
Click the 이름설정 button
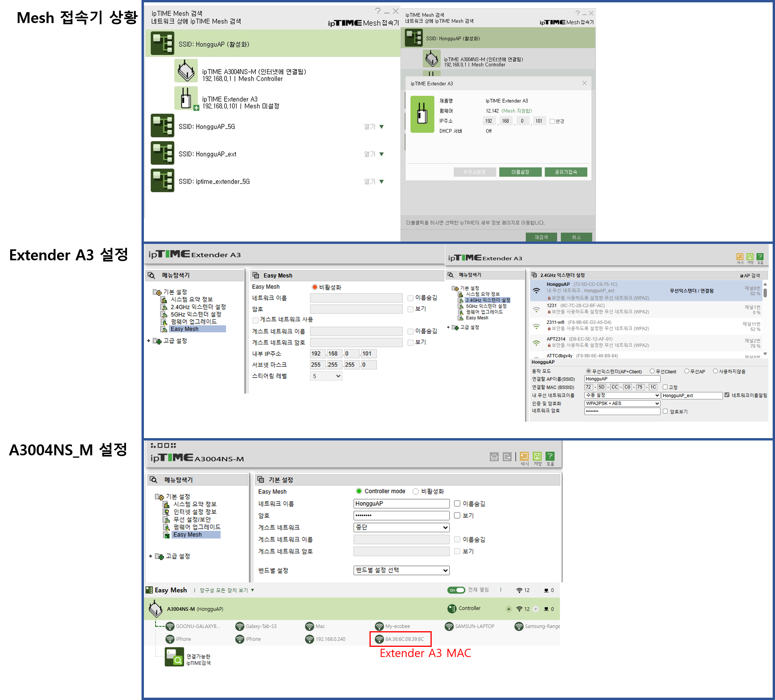coord(520,172)
